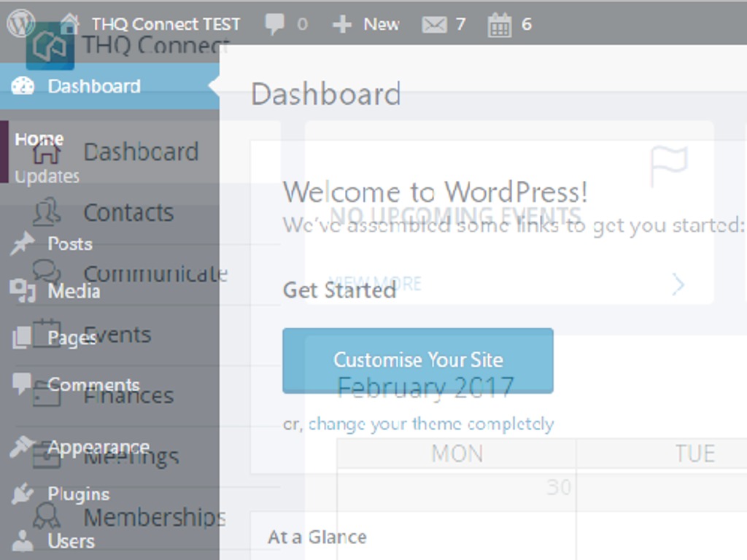This screenshot has height=560, width=747.
Task: Click the 'At a Glance' panel title
Action: click(317, 537)
